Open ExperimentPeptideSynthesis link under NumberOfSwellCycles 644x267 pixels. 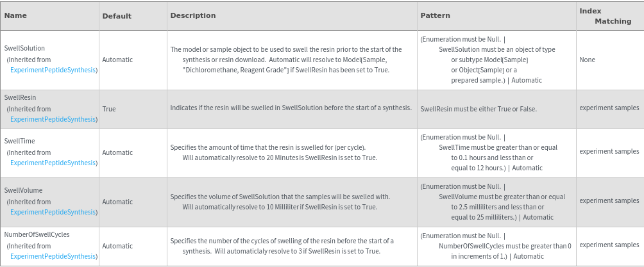(x=53, y=256)
